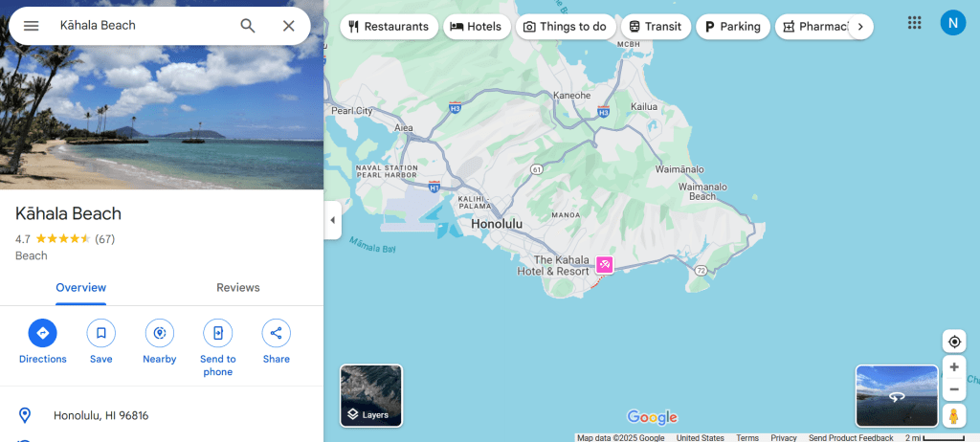980x442 pixels.
Task: Select the Overview tab
Action: click(x=81, y=288)
